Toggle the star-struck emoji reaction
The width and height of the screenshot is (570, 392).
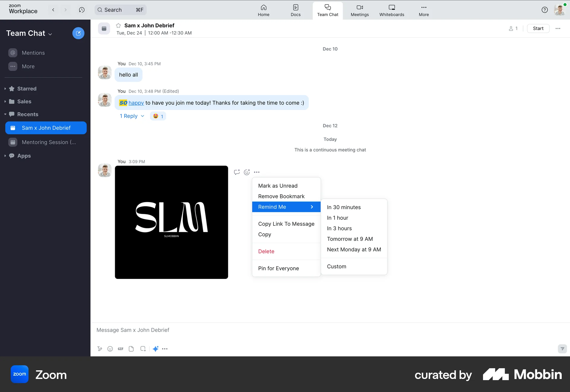point(158,116)
